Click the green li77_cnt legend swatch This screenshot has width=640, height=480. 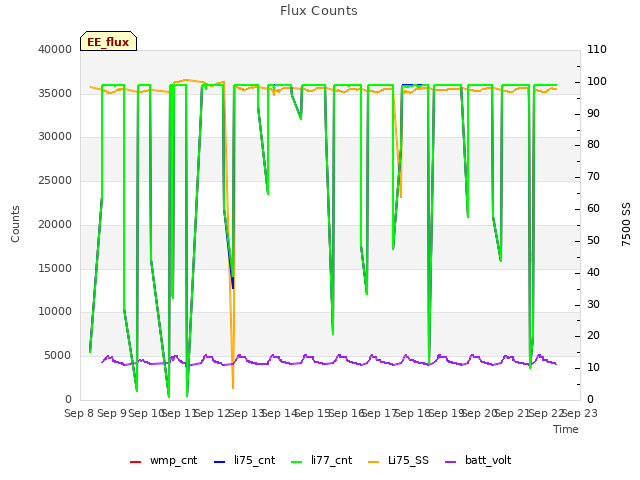click(x=296, y=462)
